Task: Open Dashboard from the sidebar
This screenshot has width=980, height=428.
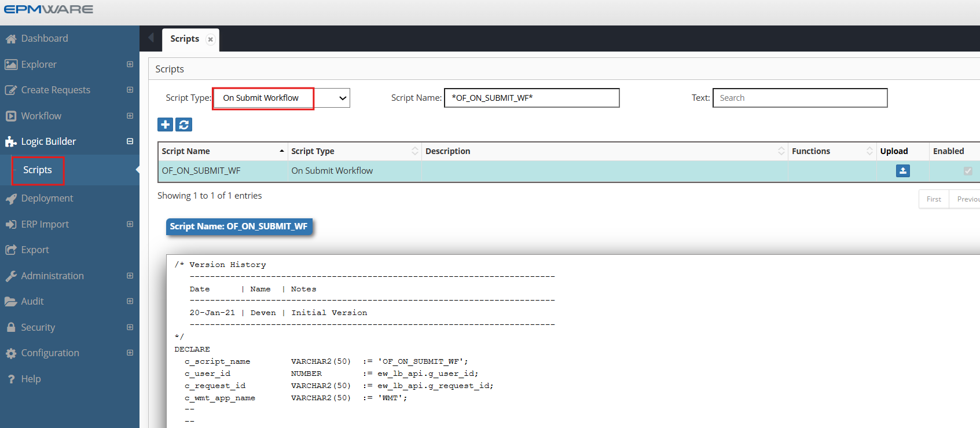Action: point(45,38)
